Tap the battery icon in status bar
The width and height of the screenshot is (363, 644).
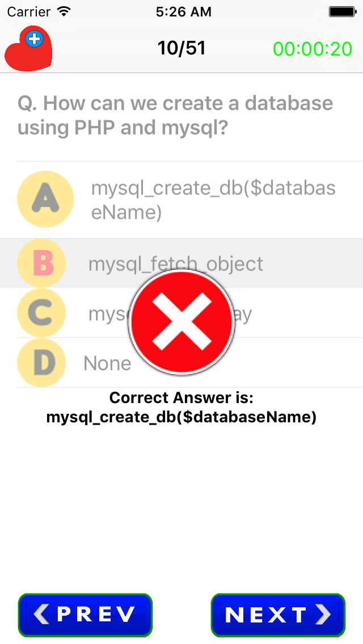click(342, 11)
